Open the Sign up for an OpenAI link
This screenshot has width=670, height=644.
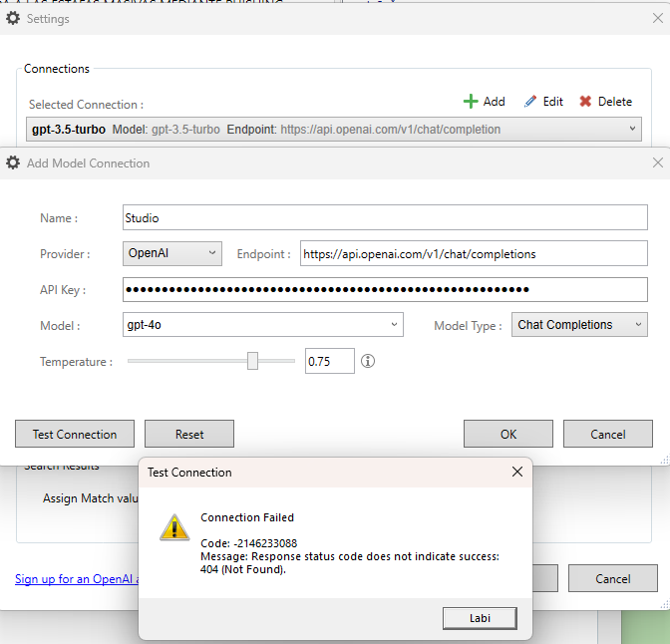coord(77,579)
